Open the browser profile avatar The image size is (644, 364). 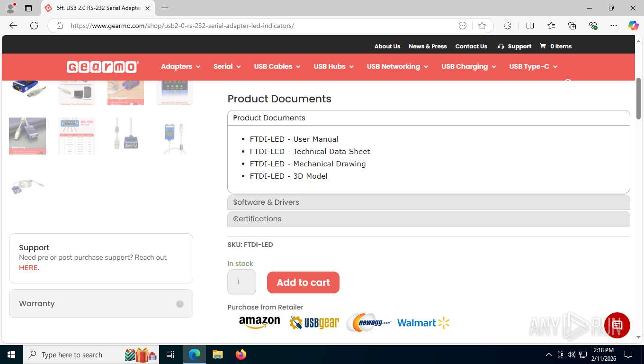(10, 8)
